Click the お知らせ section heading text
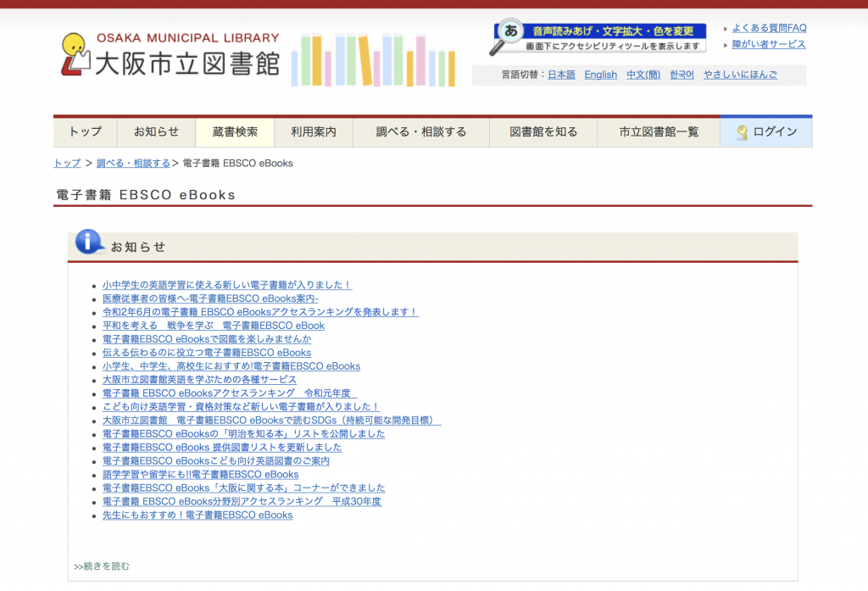Image resolution: width=868 pixels, height=591 pixels. click(138, 247)
